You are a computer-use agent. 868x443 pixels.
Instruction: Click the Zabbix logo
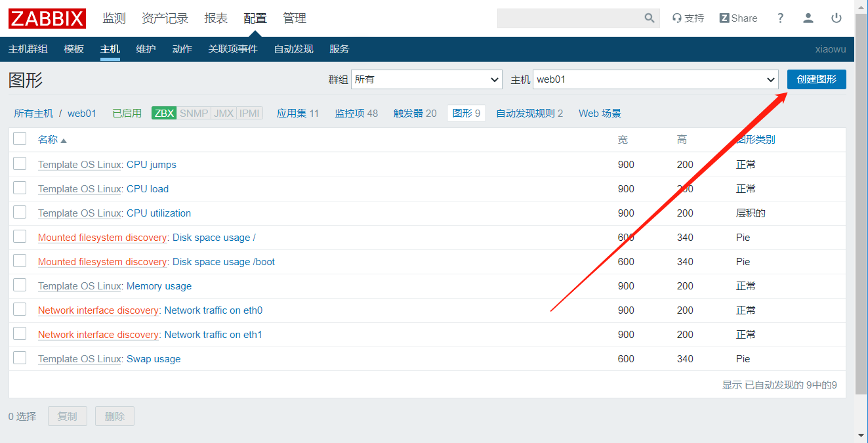pos(47,18)
